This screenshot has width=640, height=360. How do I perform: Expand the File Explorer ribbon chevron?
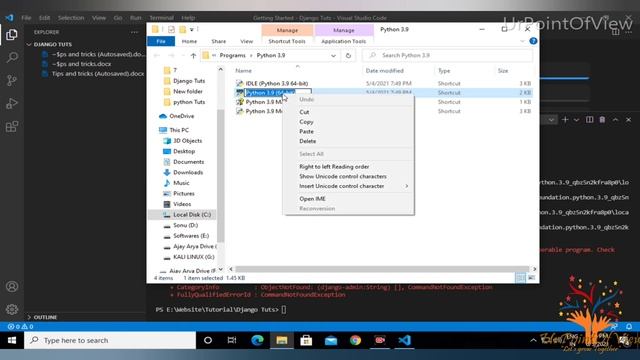pyautogui.click(x=522, y=41)
